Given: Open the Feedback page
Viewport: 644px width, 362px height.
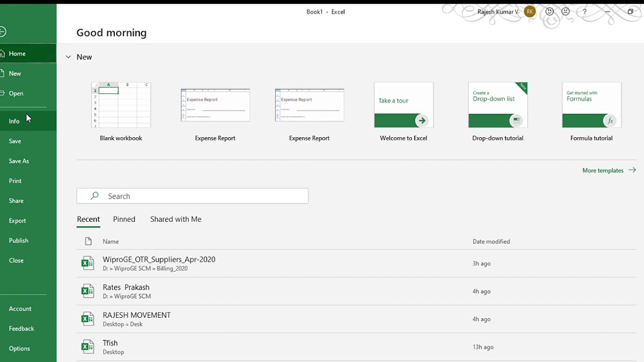Looking at the screenshot, I should (28, 328).
